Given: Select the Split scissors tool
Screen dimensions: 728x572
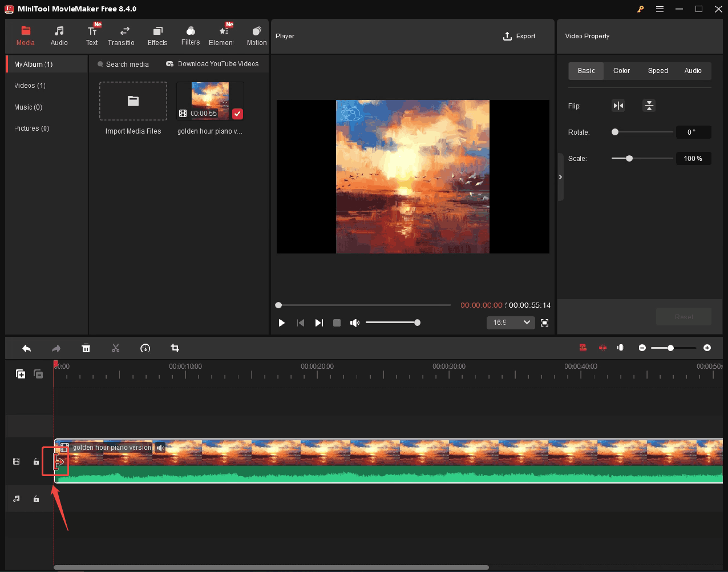Looking at the screenshot, I should (116, 348).
